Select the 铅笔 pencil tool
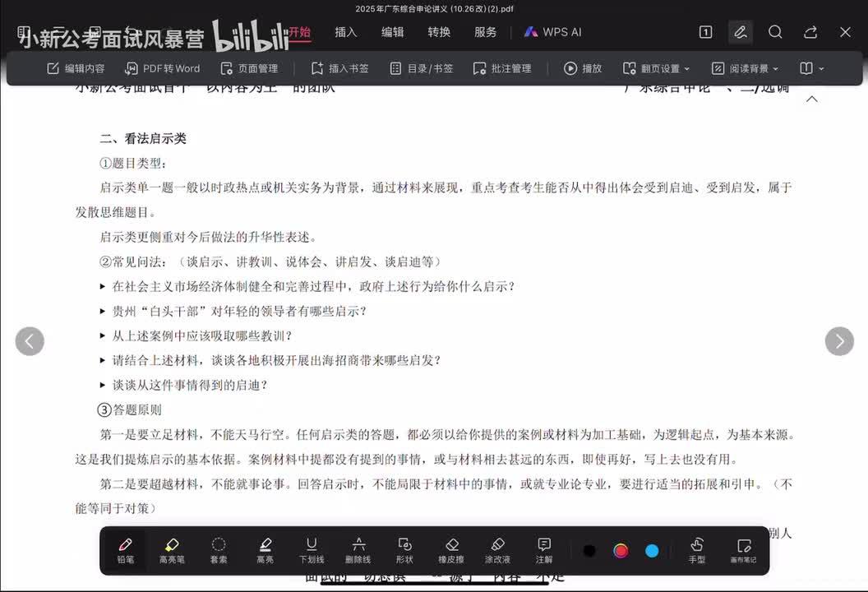868x592 pixels. (126, 551)
